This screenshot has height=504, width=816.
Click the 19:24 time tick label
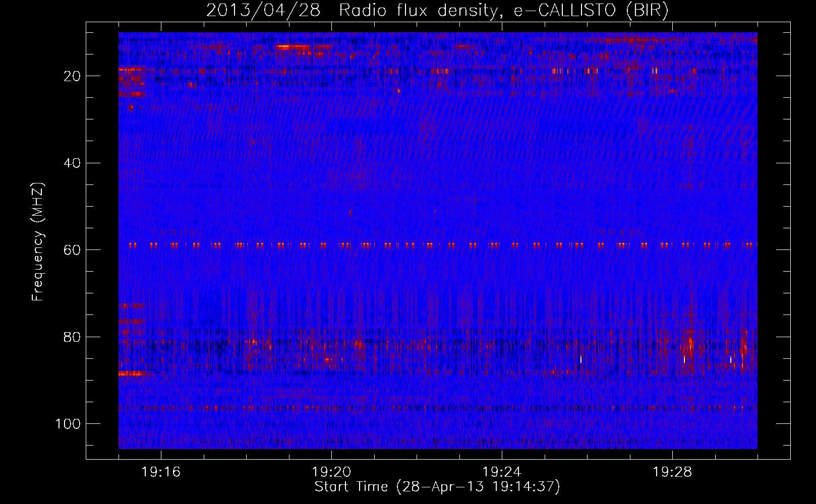point(502,472)
